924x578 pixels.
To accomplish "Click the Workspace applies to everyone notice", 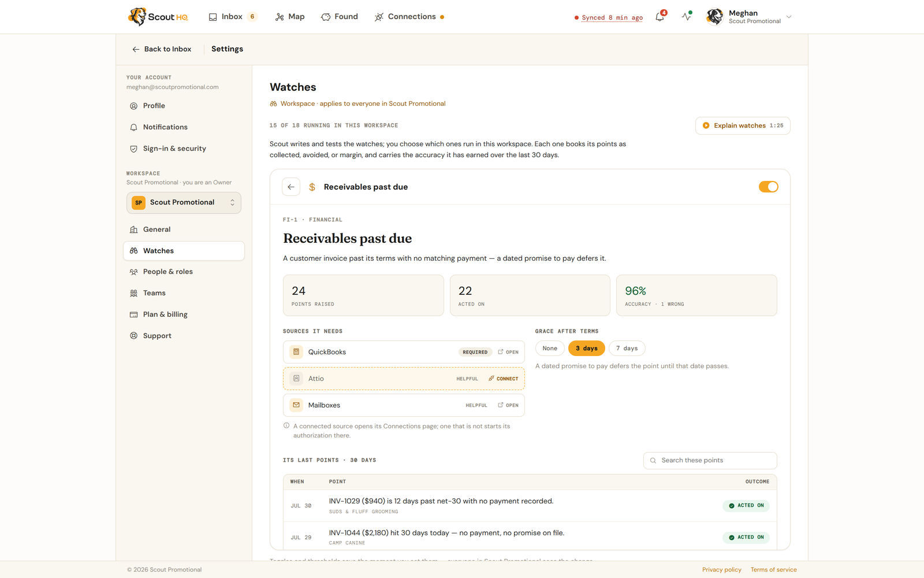I will [357, 104].
